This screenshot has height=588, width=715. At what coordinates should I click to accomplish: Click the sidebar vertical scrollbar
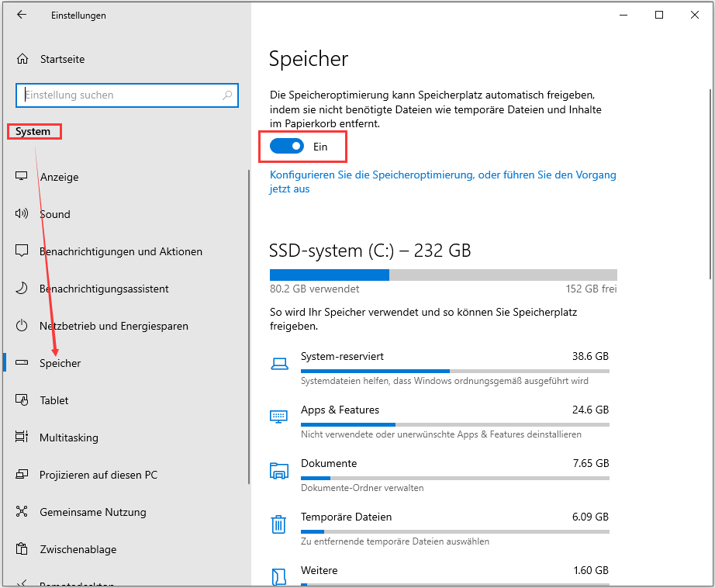click(249, 327)
